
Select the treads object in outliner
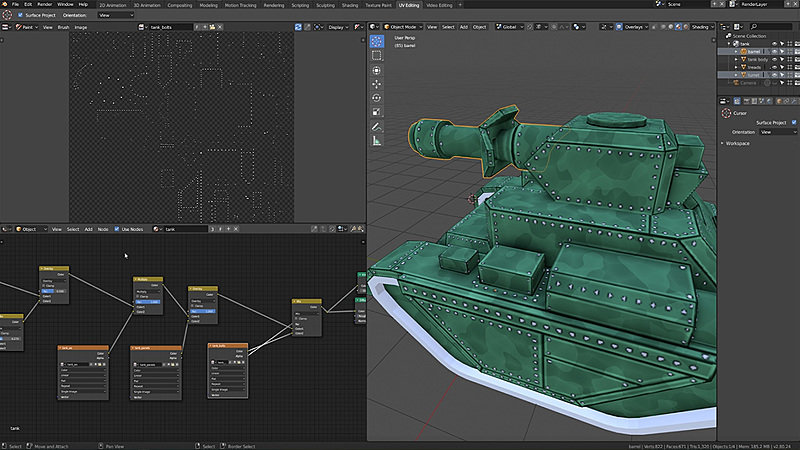click(754, 67)
